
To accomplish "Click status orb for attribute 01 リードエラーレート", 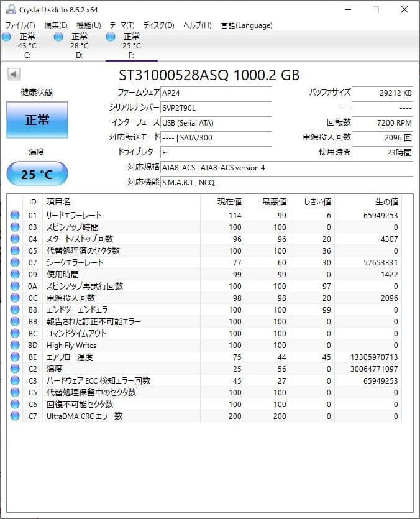I will pyautogui.click(x=15, y=215).
